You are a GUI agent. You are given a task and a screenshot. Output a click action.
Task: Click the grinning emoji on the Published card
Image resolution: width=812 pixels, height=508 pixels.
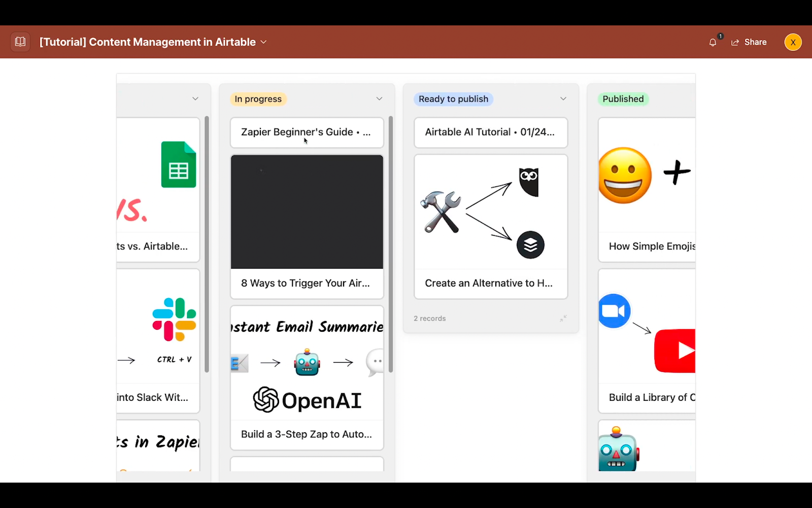click(x=625, y=175)
